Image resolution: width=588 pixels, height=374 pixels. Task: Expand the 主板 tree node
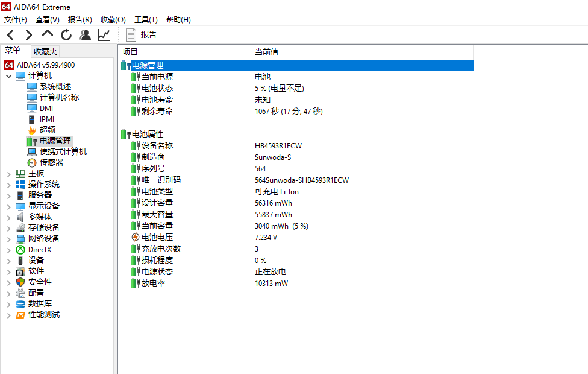click(9, 174)
